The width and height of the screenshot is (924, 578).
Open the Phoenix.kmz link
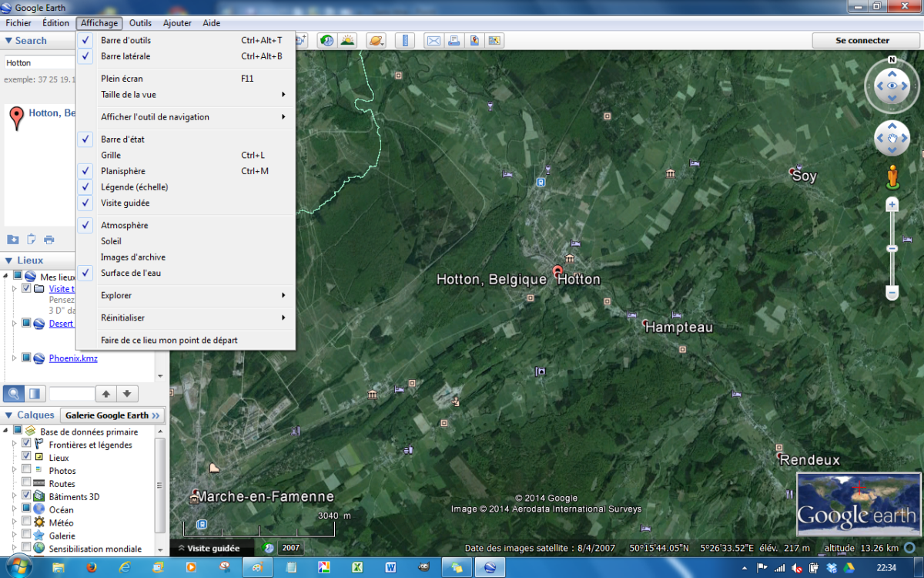pos(73,358)
